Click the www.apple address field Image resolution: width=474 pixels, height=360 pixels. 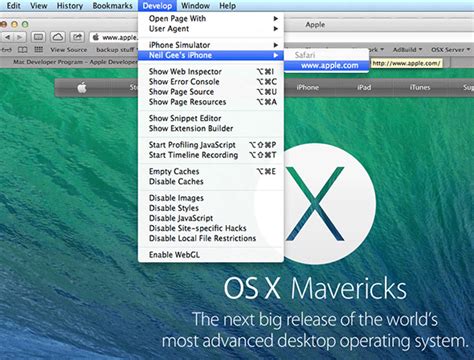(114, 37)
